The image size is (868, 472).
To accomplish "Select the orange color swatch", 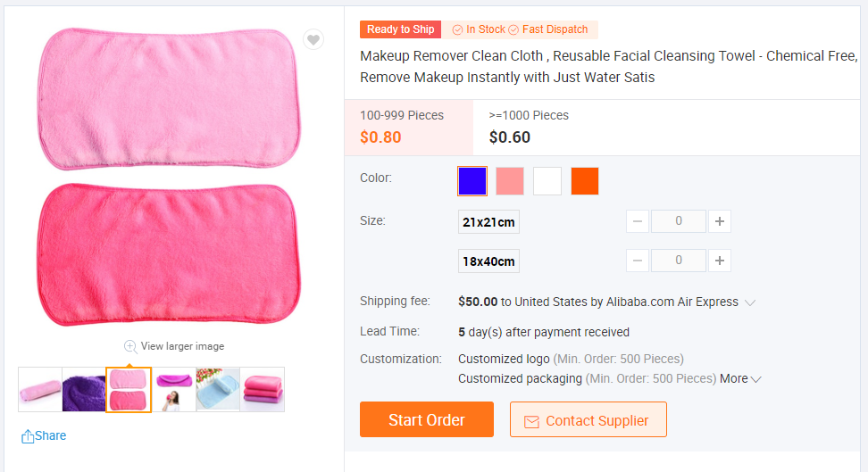I will [x=585, y=181].
